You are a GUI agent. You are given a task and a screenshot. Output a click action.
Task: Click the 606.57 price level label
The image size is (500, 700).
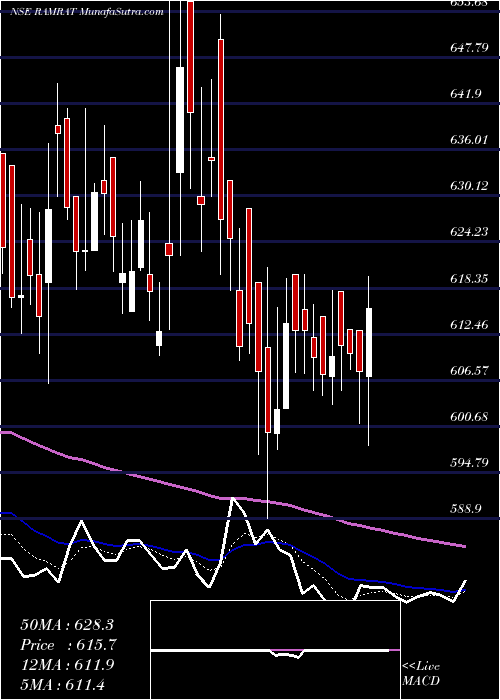coord(469,371)
